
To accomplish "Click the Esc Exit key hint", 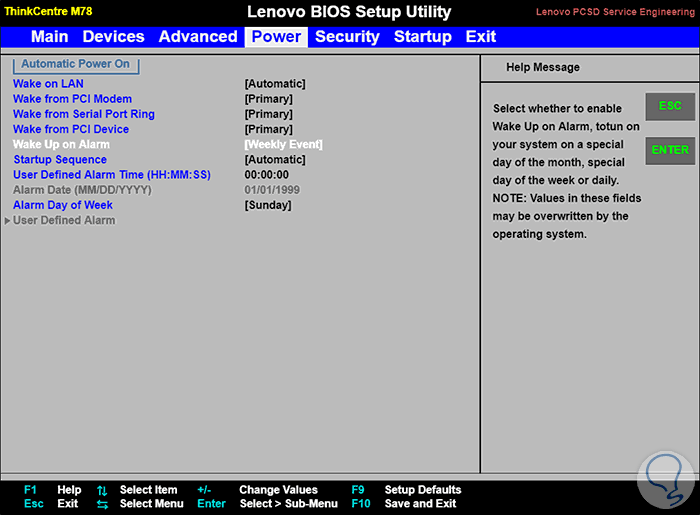I will click(51, 504).
